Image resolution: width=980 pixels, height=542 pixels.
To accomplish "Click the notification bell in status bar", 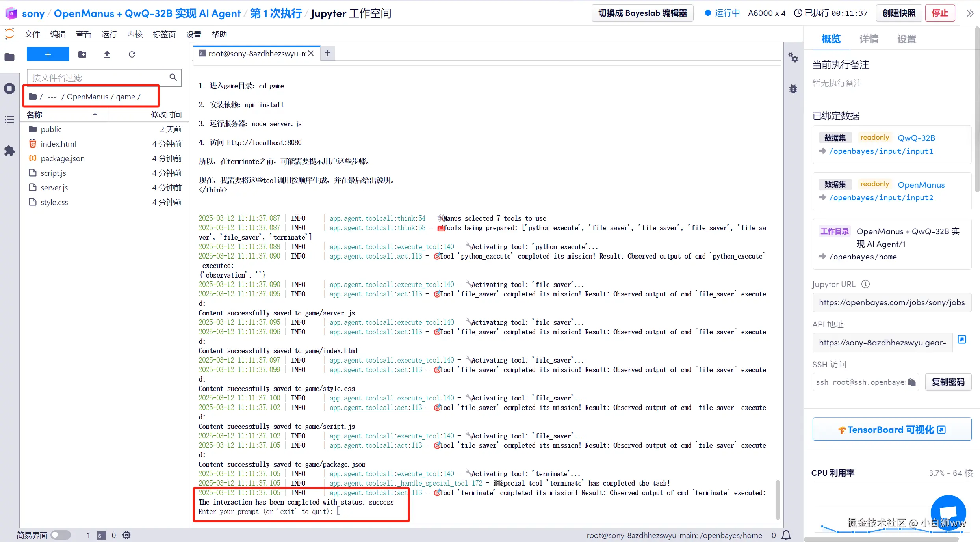I will 786,535.
